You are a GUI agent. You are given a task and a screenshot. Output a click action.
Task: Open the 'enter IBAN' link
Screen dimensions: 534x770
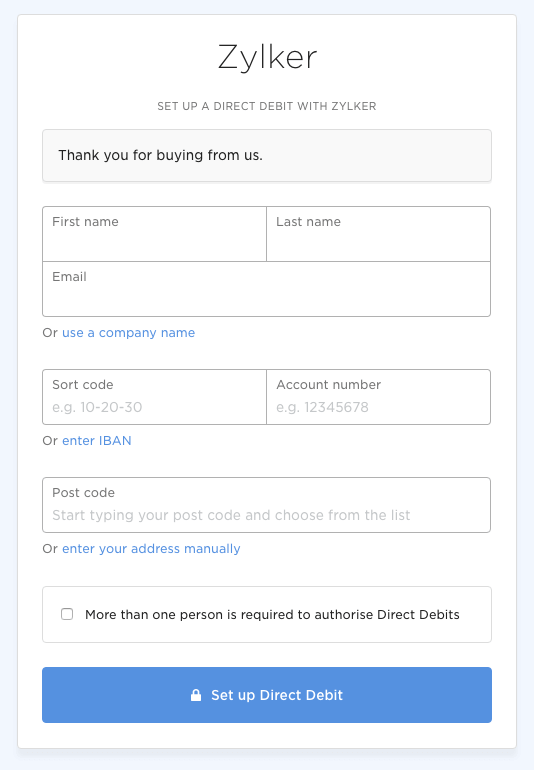(x=97, y=440)
